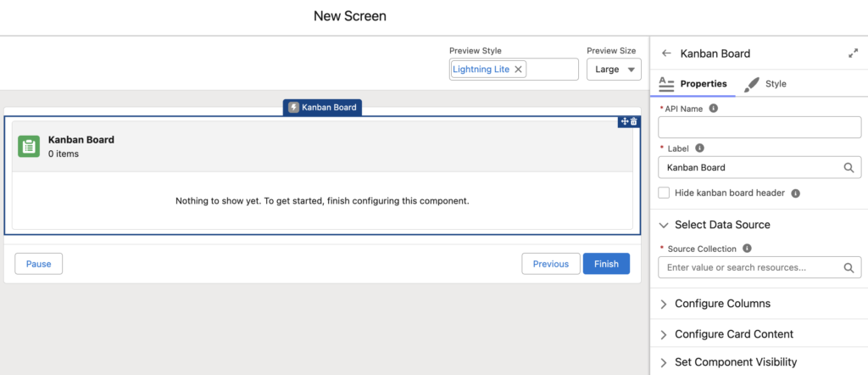The width and height of the screenshot is (868, 375).
Task: Click the Previous button
Action: [x=551, y=264]
